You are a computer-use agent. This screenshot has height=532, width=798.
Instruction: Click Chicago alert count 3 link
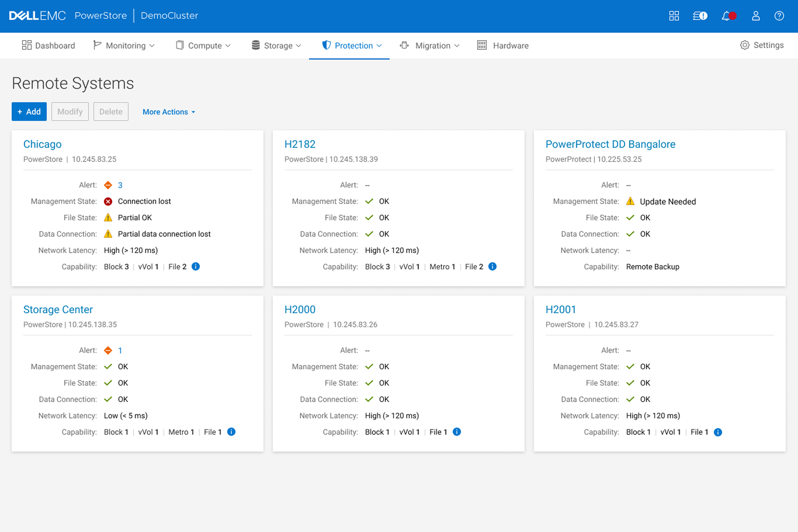(x=120, y=185)
